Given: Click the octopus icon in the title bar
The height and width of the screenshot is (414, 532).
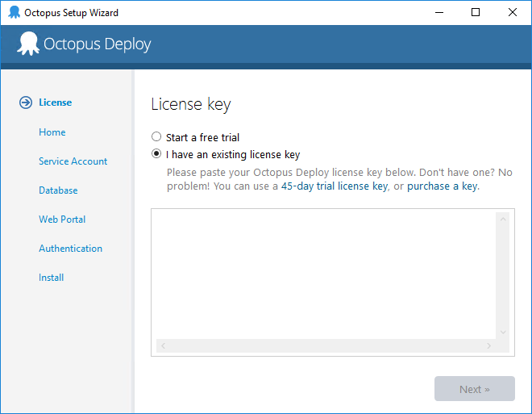Looking at the screenshot, I should [x=15, y=13].
